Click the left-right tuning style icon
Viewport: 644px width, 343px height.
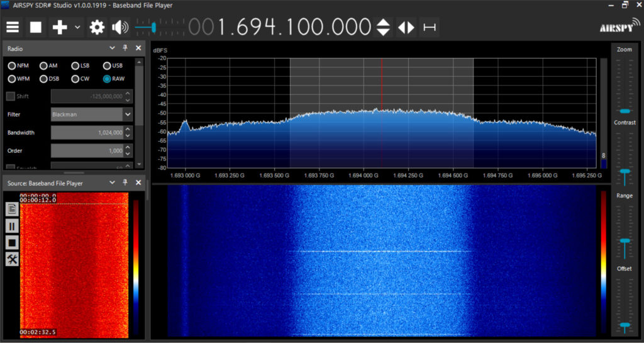(406, 27)
